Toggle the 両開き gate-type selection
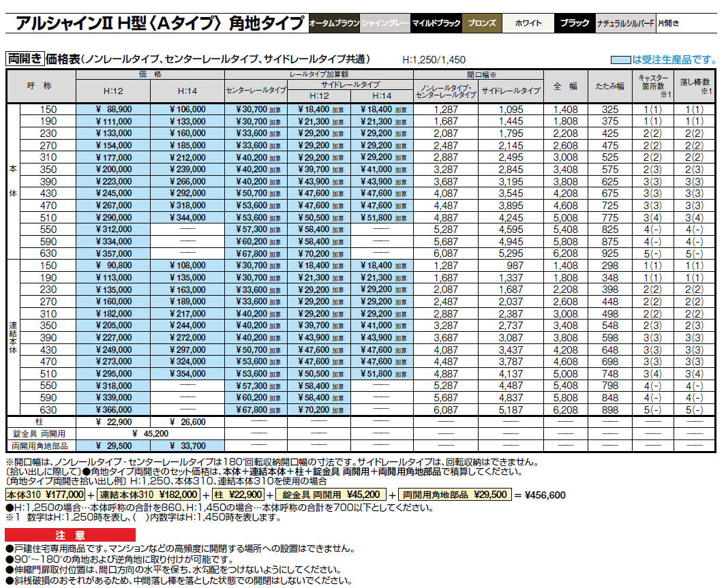 pyautogui.click(x=25, y=57)
